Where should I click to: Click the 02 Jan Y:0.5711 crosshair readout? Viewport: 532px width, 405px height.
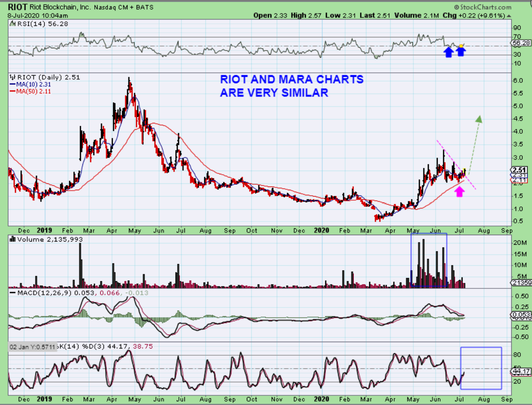33,347
